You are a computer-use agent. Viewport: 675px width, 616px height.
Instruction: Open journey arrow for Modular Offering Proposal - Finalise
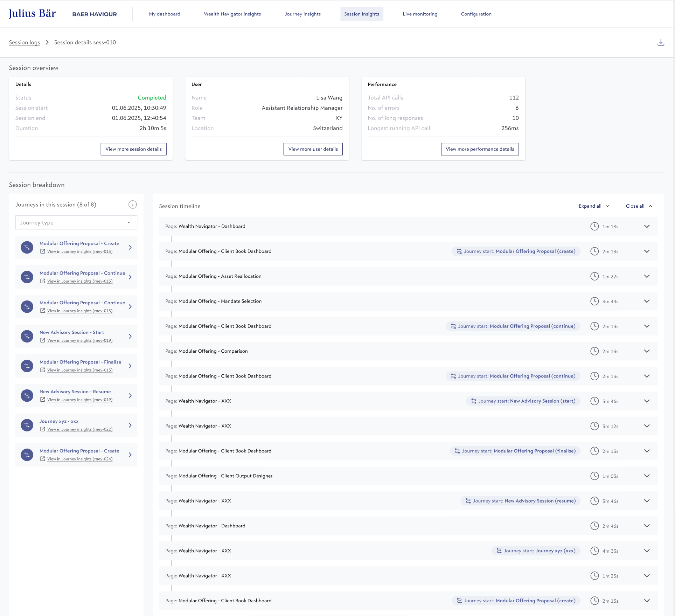[130, 366]
